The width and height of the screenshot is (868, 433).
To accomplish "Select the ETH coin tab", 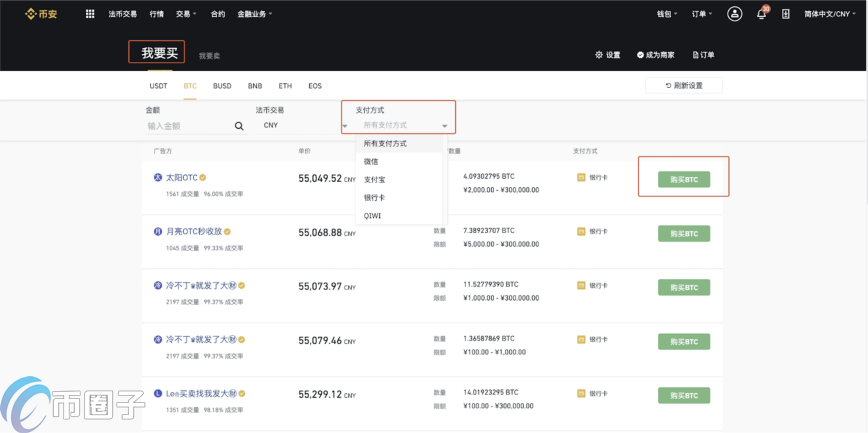I will coord(285,86).
